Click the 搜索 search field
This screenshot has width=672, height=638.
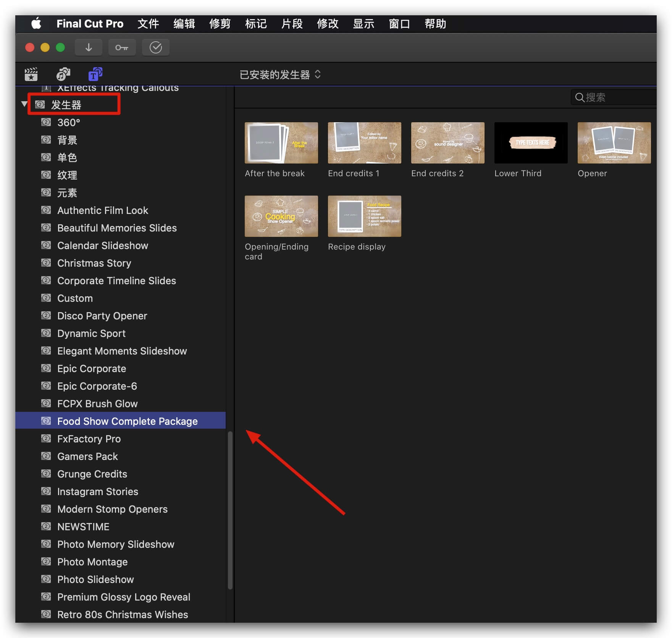point(614,97)
